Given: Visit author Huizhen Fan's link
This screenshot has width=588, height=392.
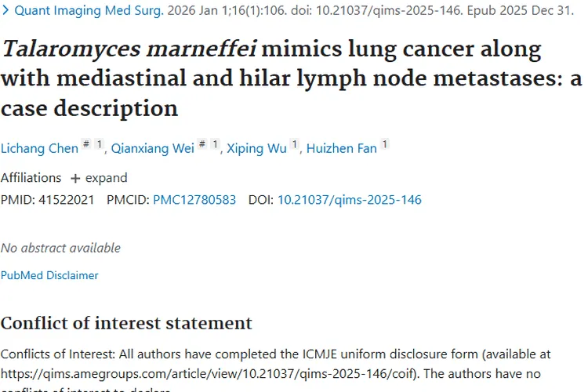Looking at the screenshot, I should (x=341, y=148).
